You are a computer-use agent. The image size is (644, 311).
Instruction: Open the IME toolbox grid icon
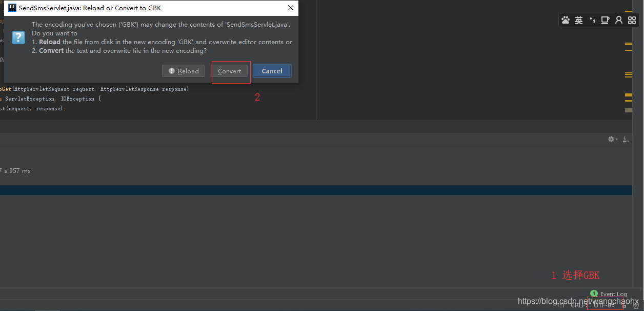coord(632,20)
